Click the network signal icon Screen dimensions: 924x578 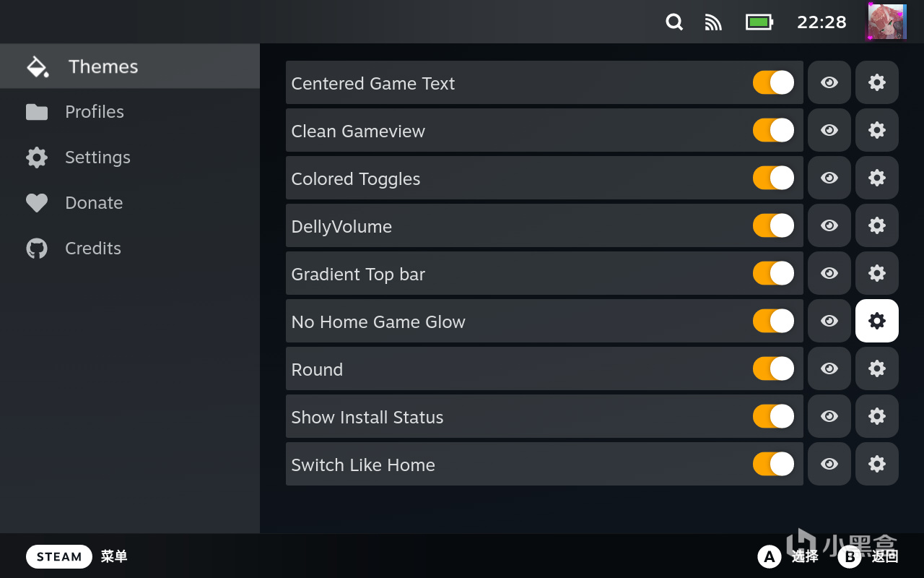(x=713, y=22)
